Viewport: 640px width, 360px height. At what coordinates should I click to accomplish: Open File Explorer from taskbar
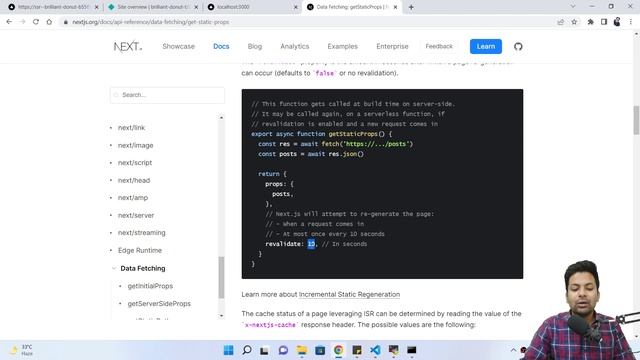(302, 350)
